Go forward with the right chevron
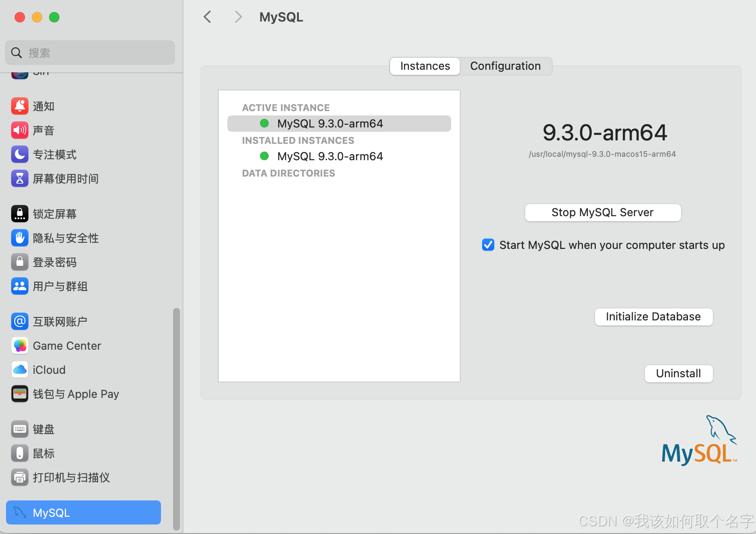756x534 pixels. 238,17
